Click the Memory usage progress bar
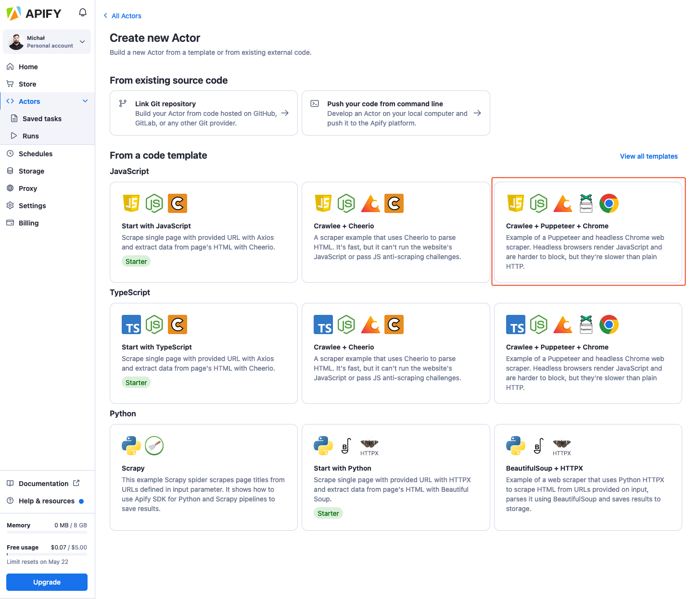 47,532
